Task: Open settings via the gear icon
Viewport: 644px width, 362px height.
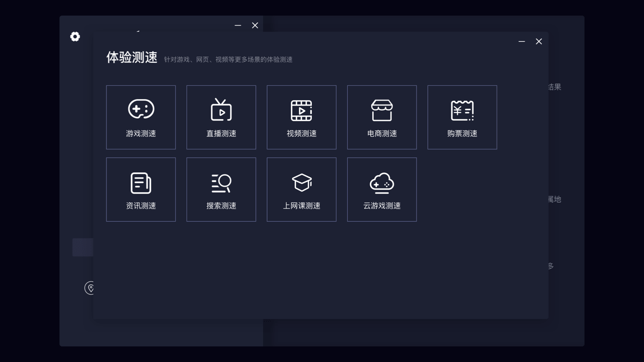Action: pyautogui.click(x=75, y=37)
